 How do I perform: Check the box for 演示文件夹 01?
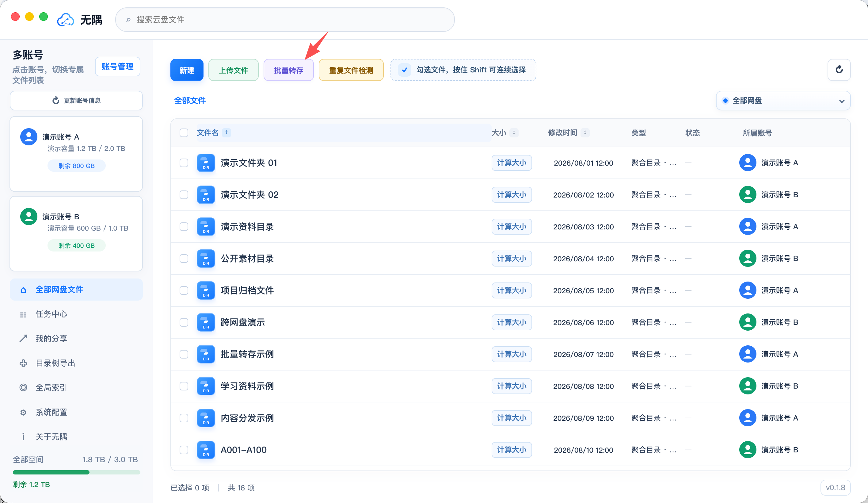tap(184, 163)
